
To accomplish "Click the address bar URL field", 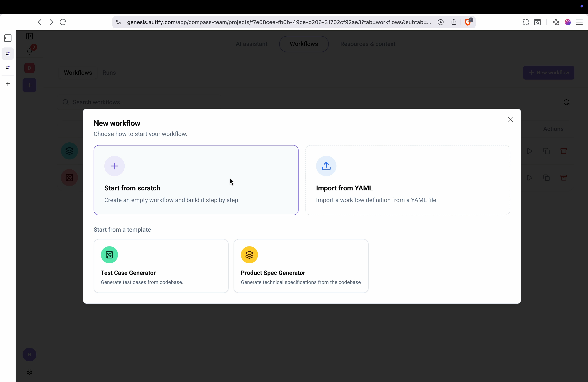I will click(x=279, y=22).
